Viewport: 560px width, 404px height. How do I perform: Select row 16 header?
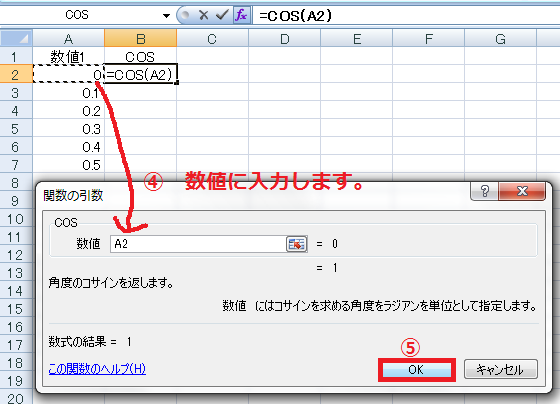[x=16, y=327]
